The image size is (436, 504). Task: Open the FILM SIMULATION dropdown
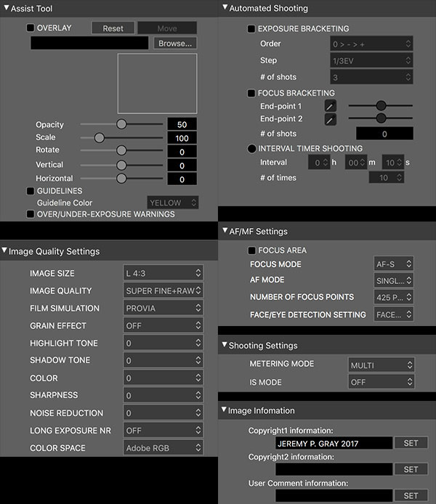coord(163,308)
